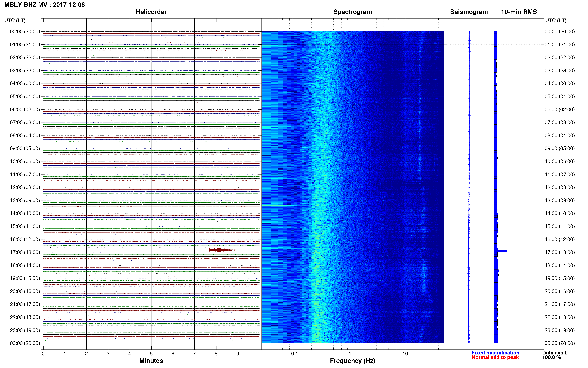Click the left label '06:00 (02:00)'
The height and width of the screenshot is (368, 588).
pyautogui.click(x=25, y=109)
